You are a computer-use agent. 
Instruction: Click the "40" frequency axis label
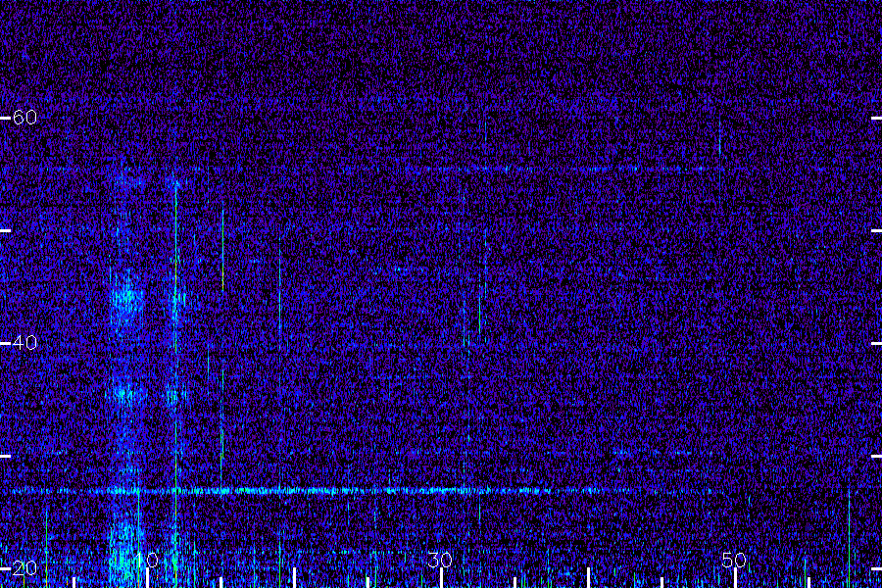(24, 342)
